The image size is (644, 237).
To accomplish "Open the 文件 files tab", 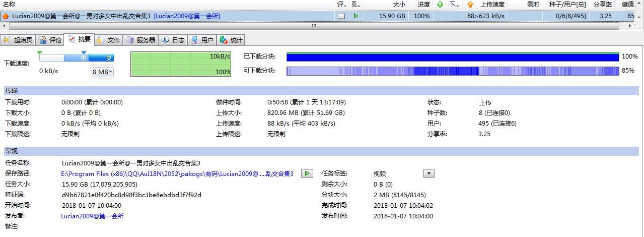I will click(109, 40).
